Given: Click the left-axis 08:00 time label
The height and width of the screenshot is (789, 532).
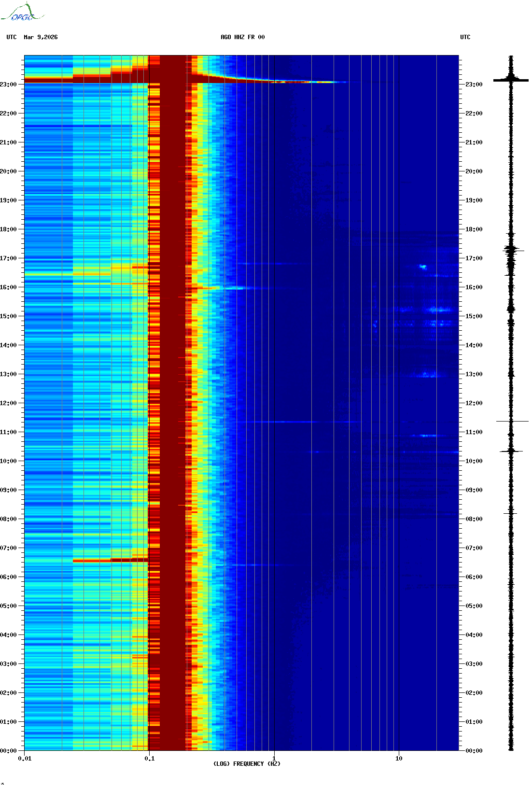Looking at the screenshot, I should tap(8, 519).
